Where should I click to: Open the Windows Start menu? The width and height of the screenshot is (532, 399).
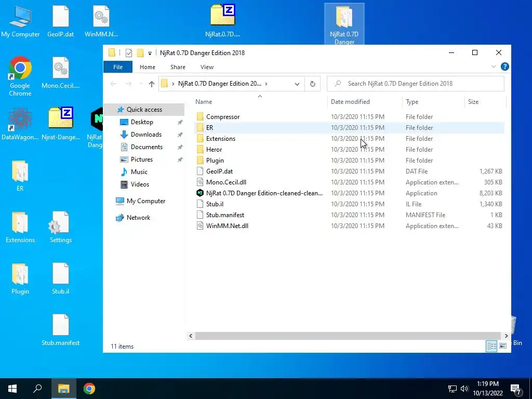(x=12, y=389)
